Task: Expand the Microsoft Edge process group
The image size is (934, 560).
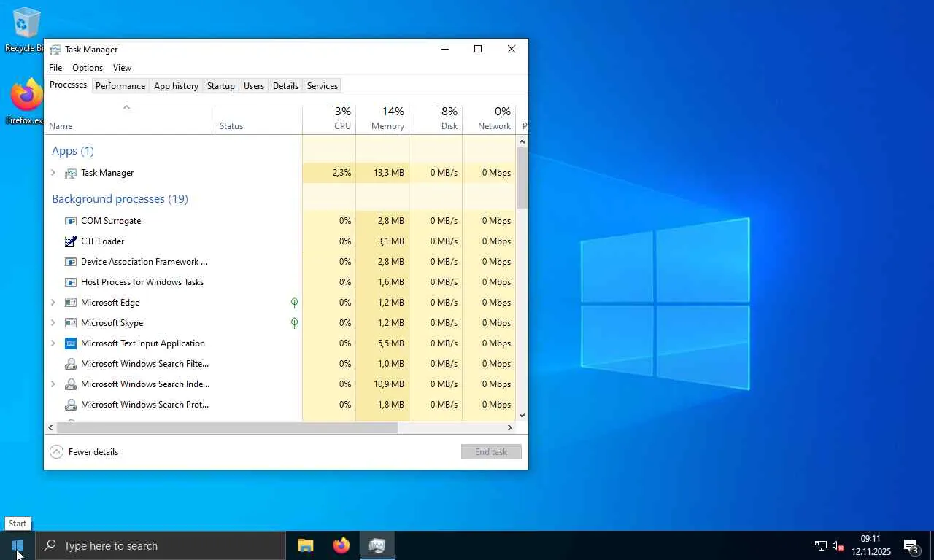Action: click(x=53, y=303)
